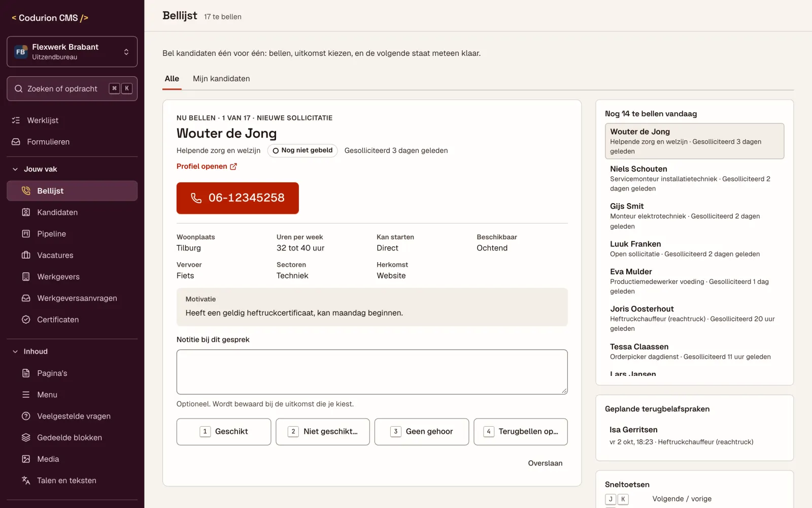The height and width of the screenshot is (508, 812).
Task: Select Eva Mulder in call list
Action: (x=694, y=281)
